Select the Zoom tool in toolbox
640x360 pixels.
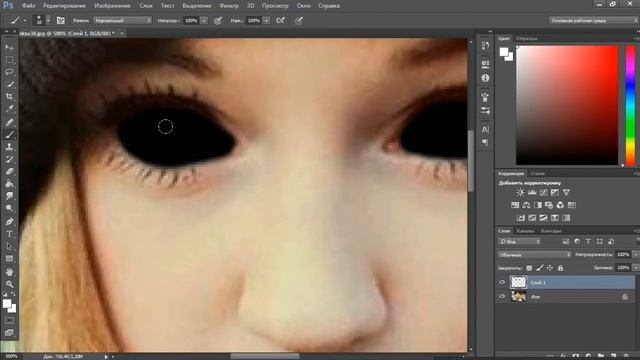click(x=9, y=284)
